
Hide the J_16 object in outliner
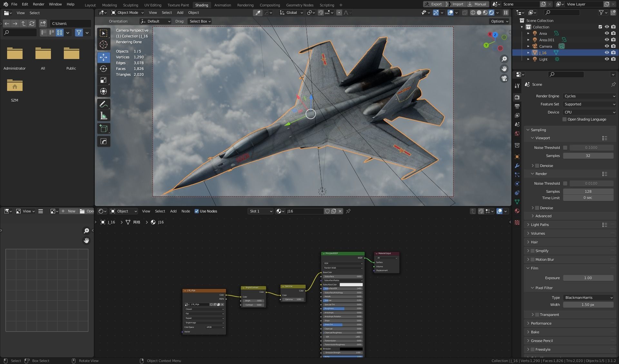point(606,53)
